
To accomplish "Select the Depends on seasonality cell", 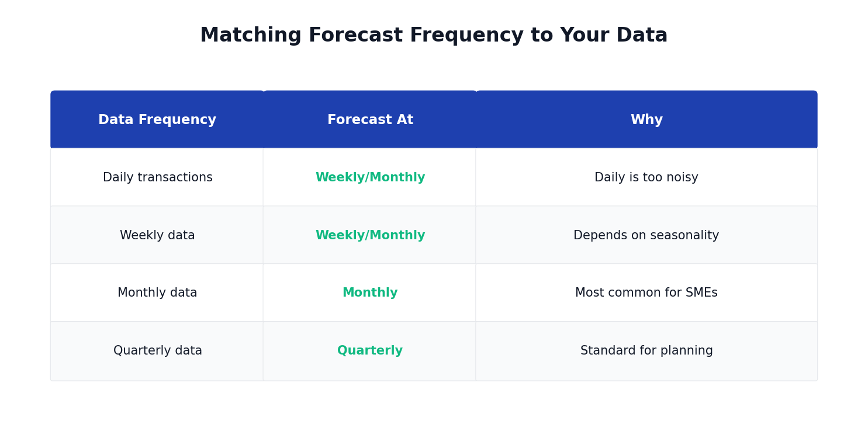I will click(646, 236).
